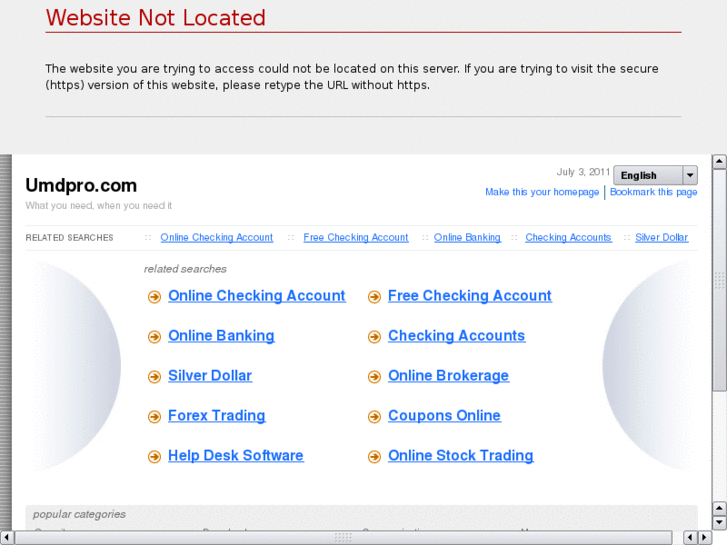
Task: Open large Online Banking link
Action: point(221,336)
